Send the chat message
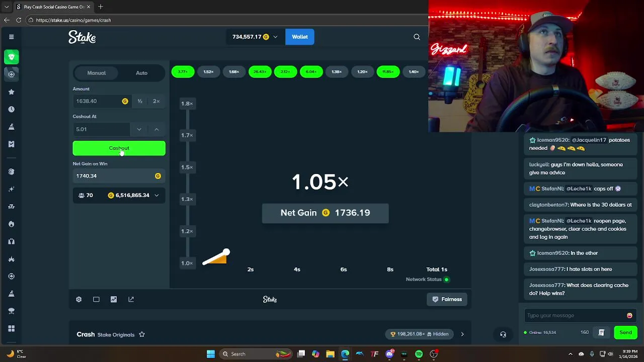Viewport: 644px width, 362px height. (625, 332)
